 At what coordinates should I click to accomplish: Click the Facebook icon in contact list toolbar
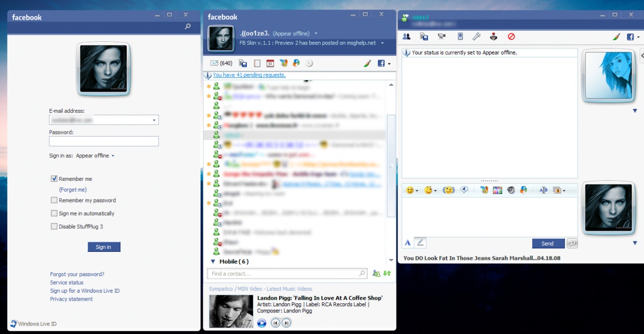coord(381,63)
